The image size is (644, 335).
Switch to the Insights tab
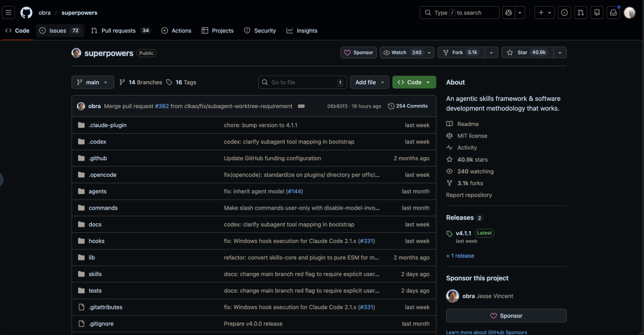[302, 30]
